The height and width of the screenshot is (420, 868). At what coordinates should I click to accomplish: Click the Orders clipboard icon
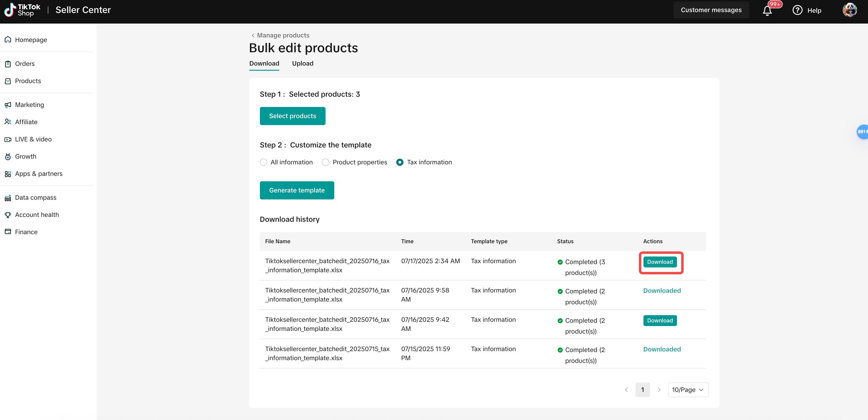[8, 64]
